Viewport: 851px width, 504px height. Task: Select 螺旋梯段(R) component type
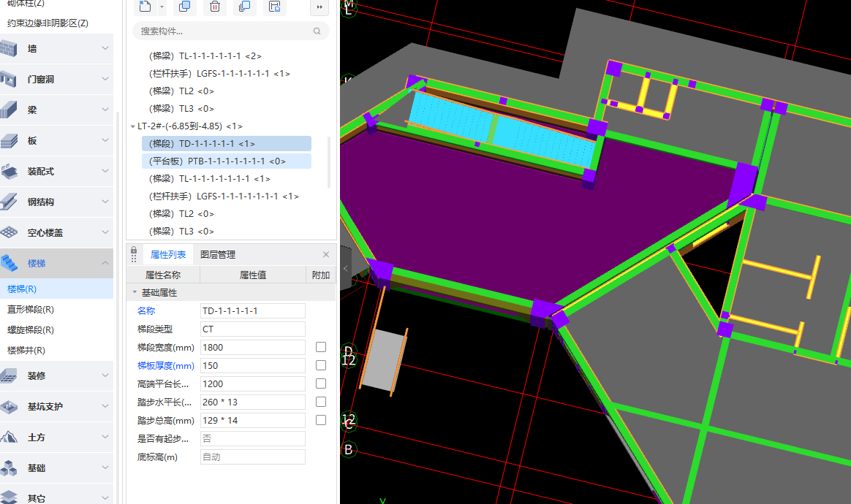pos(31,330)
